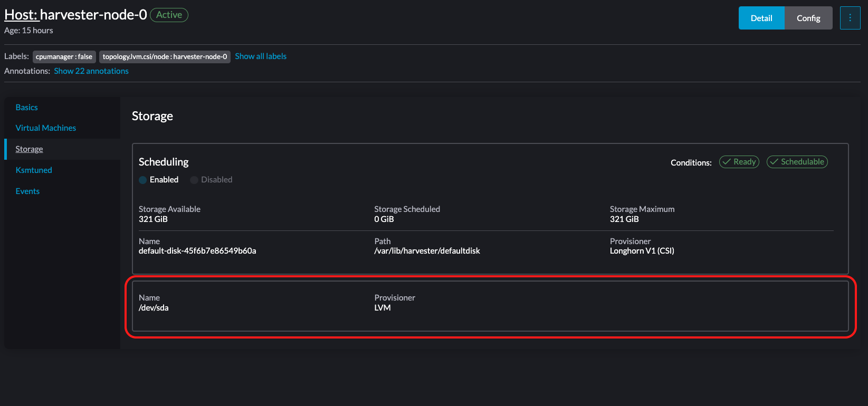
Task: Follow the Host: breadcrumb link
Action: pos(21,15)
